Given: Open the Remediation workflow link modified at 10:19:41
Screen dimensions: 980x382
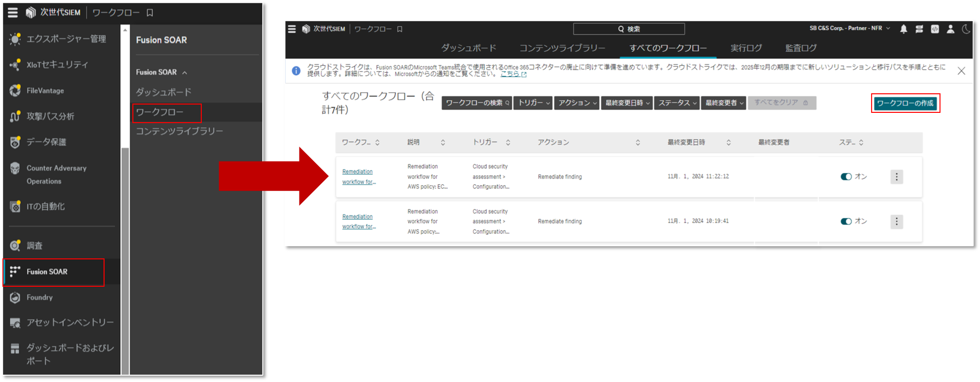Looking at the screenshot, I should (359, 222).
